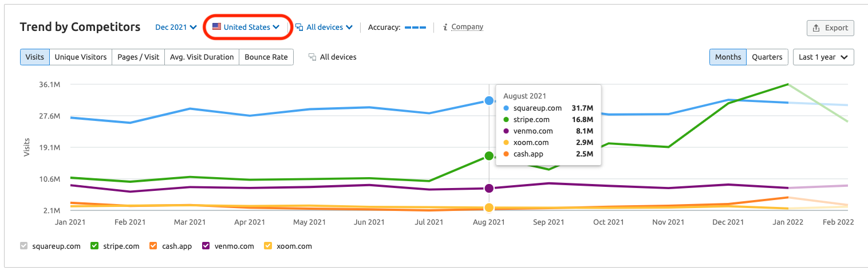Click the Feb 2022 axis label
The height and width of the screenshot is (274, 868).
(838, 222)
